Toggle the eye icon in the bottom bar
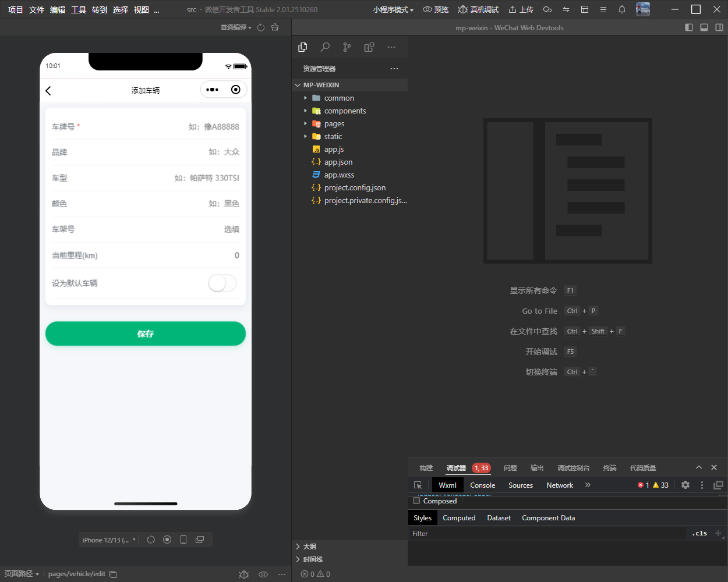 point(263,574)
